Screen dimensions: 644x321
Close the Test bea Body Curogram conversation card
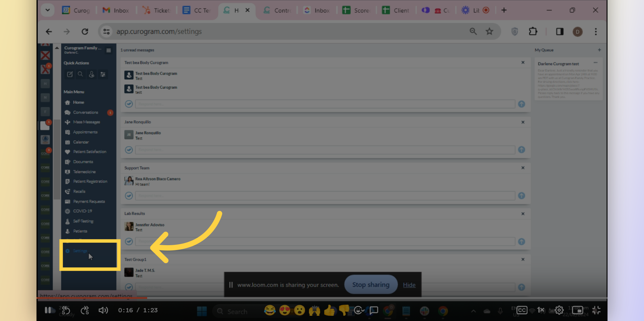click(x=523, y=63)
